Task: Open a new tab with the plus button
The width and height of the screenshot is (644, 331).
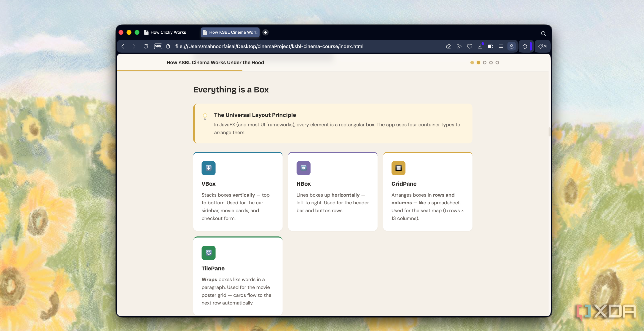Action: pos(266,32)
